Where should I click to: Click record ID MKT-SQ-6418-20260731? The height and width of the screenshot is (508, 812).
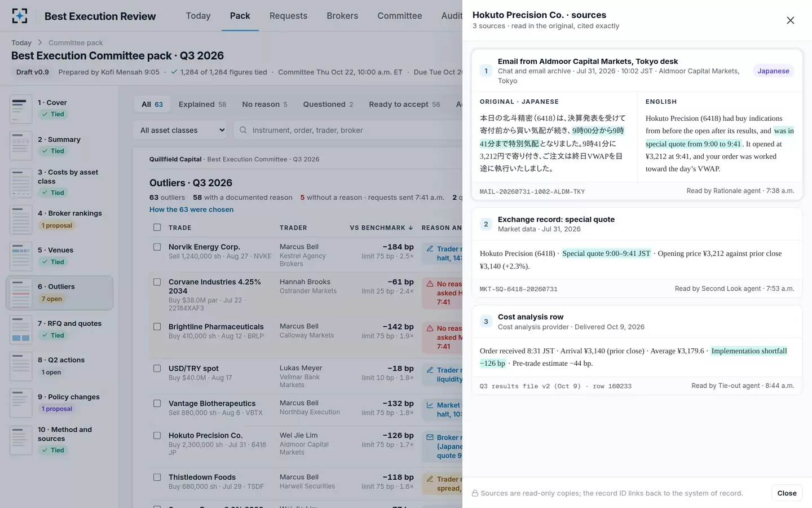tap(518, 290)
